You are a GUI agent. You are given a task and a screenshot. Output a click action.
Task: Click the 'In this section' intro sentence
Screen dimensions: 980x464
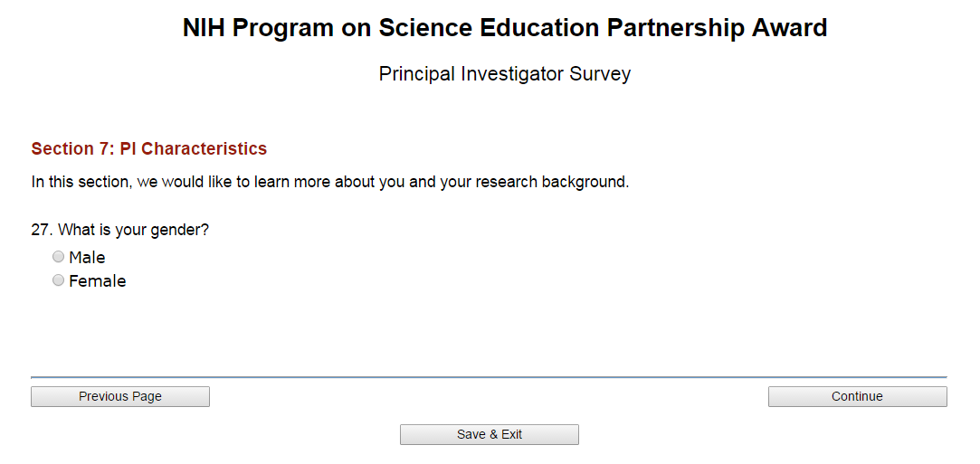point(329,182)
